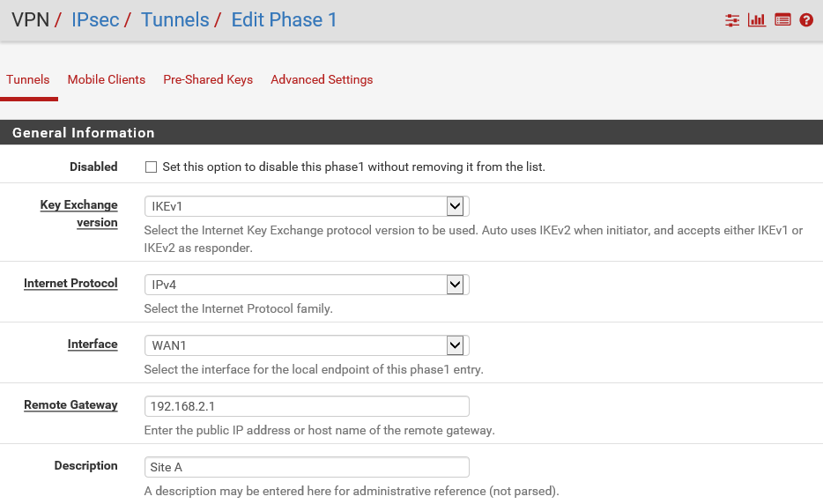
Task: Expand the Internet Protocol IPv4 dropdown
Action: tap(307, 285)
